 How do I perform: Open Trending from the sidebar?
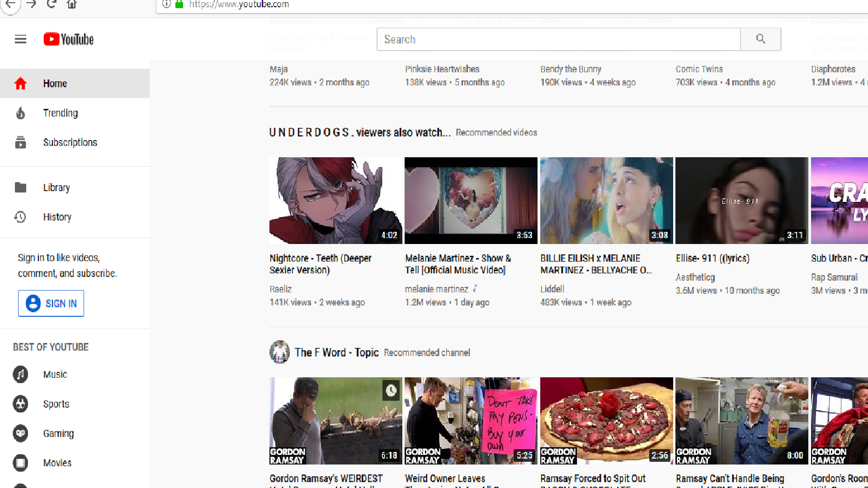[75, 113]
